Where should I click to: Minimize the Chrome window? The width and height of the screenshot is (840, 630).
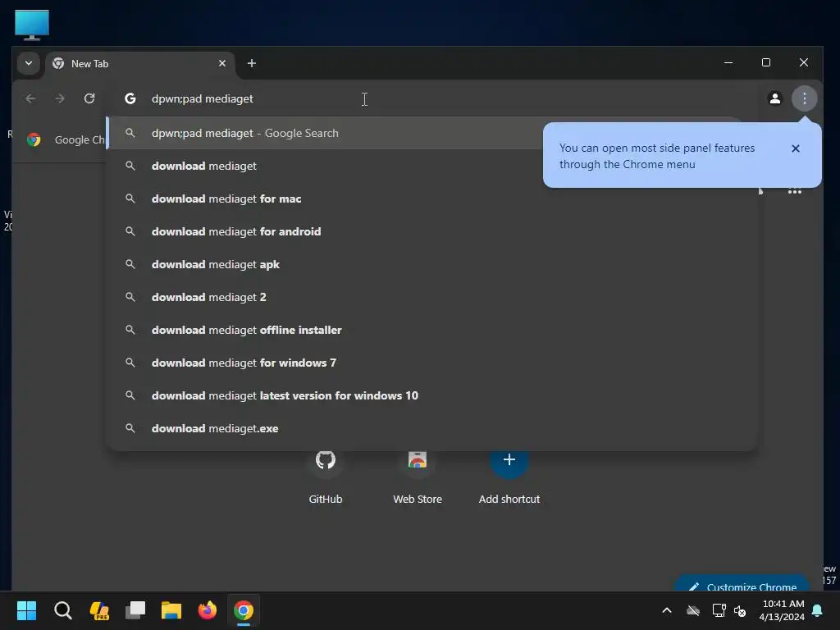point(728,62)
